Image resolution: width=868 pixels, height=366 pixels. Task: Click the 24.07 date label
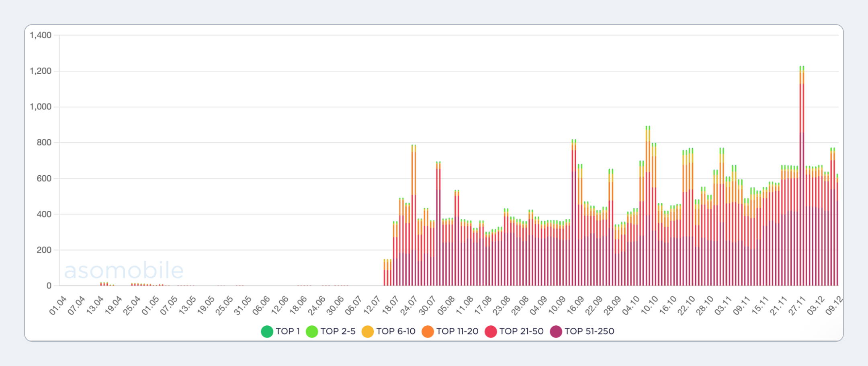(409, 306)
